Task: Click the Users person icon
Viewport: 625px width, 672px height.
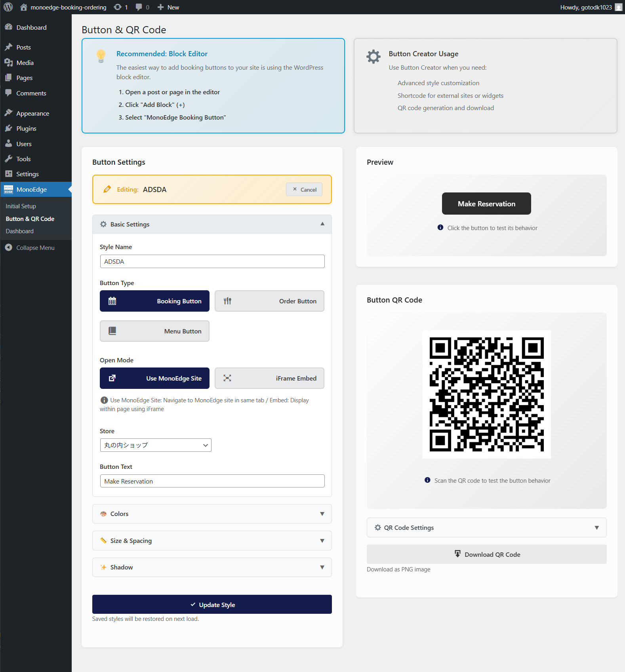Action: pos(9,144)
